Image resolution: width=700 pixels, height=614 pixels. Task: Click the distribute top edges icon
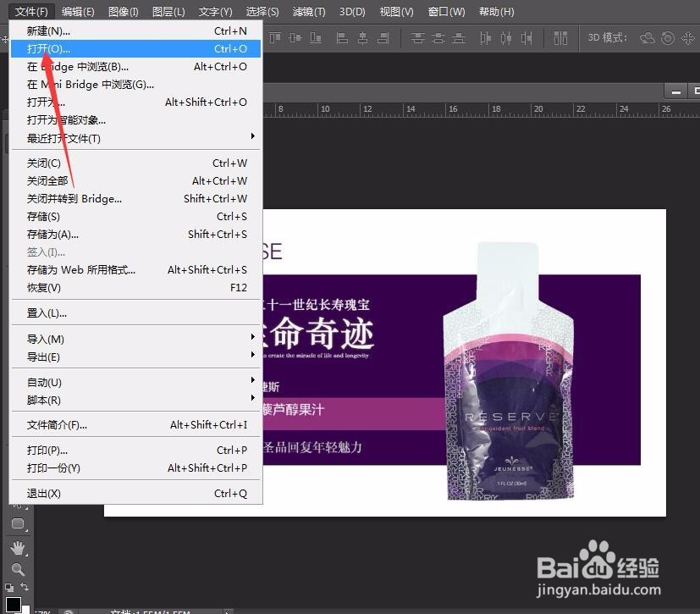418,38
